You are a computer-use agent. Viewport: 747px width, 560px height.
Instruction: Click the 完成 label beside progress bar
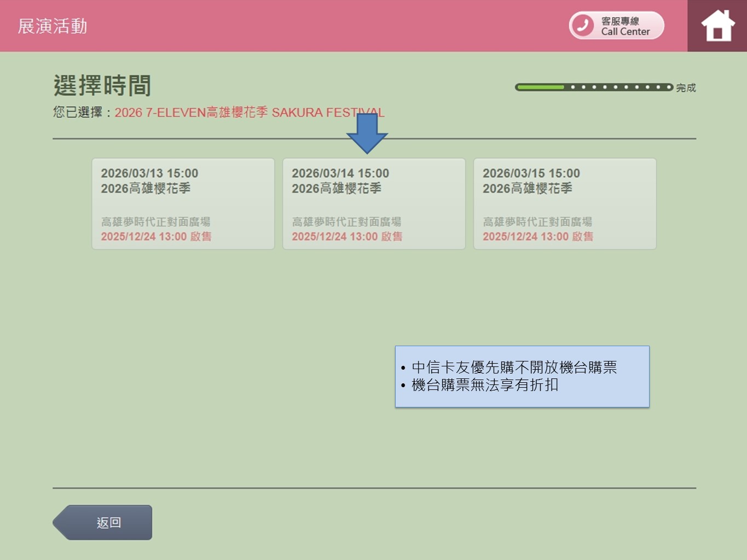tap(686, 87)
